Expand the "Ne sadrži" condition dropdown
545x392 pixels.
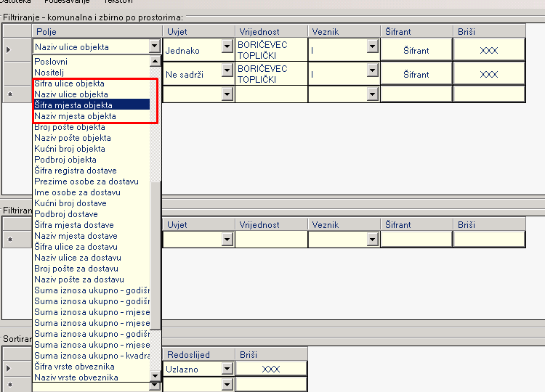[x=227, y=75]
